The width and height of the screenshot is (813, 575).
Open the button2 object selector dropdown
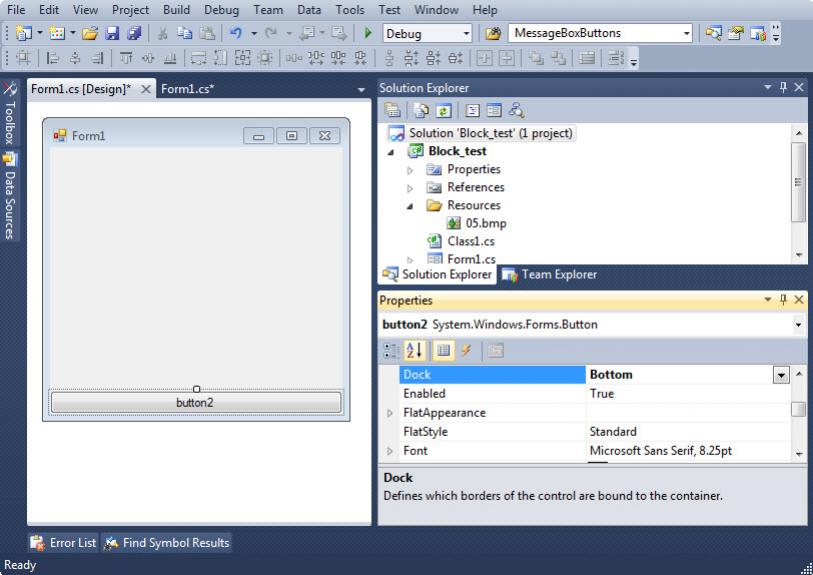(798, 325)
